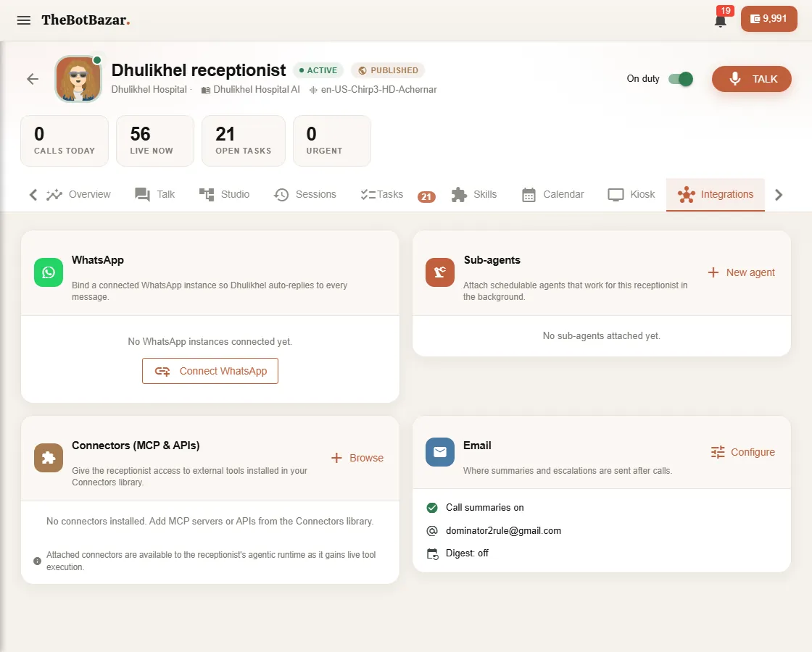
Task: Open notifications bell with 19 badge
Action: pos(721,20)
